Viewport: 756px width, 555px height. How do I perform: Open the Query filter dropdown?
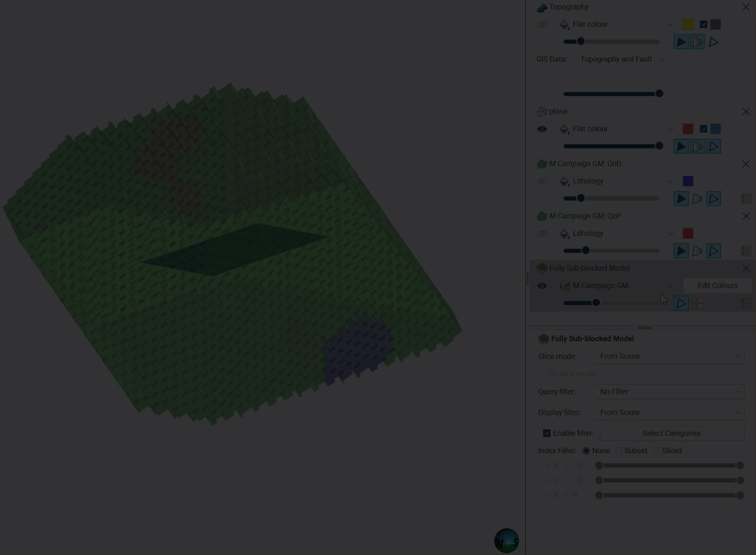[669, 392]
